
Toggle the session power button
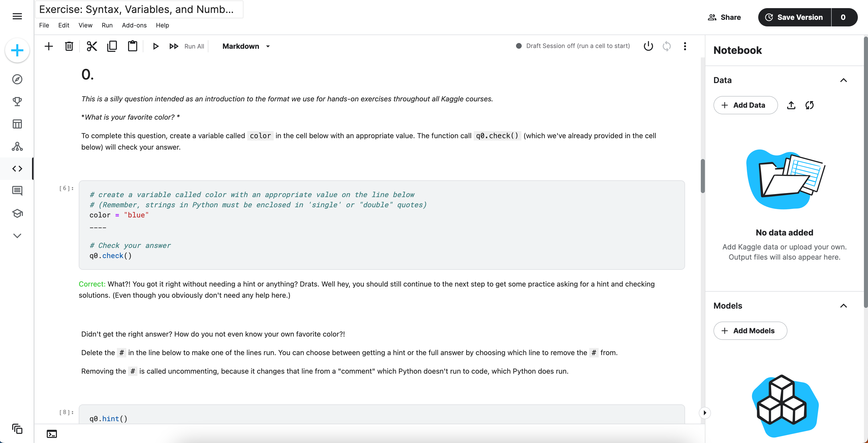point(648,46)
